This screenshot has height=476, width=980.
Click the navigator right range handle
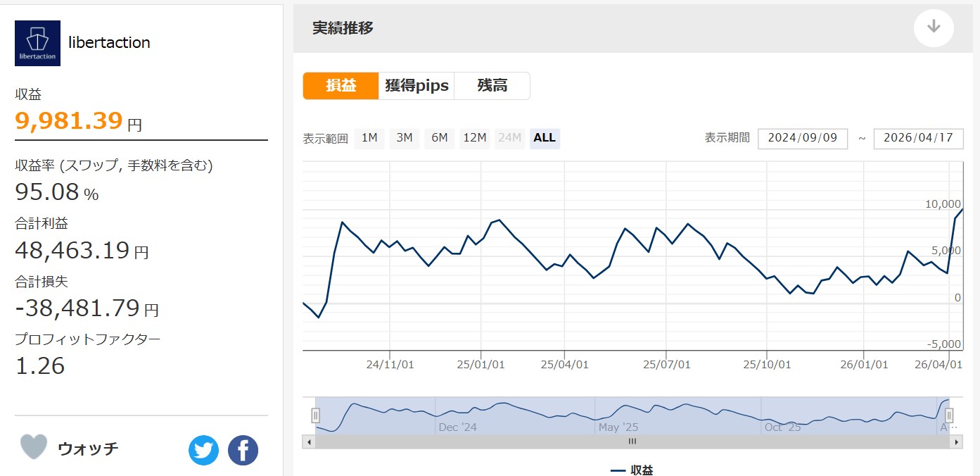(x=948, y=415)
